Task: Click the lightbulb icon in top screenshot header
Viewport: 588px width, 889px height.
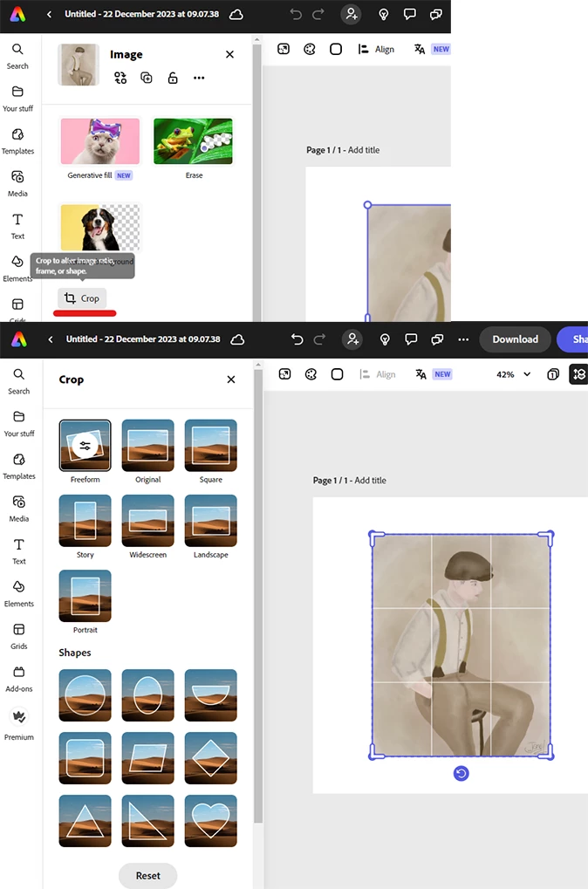Action: (384, 14)
